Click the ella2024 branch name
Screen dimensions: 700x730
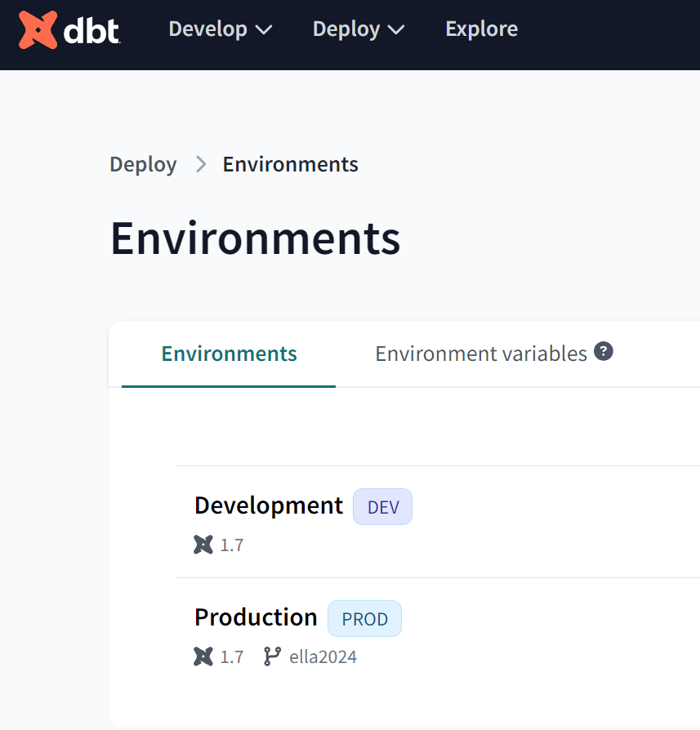323,657
